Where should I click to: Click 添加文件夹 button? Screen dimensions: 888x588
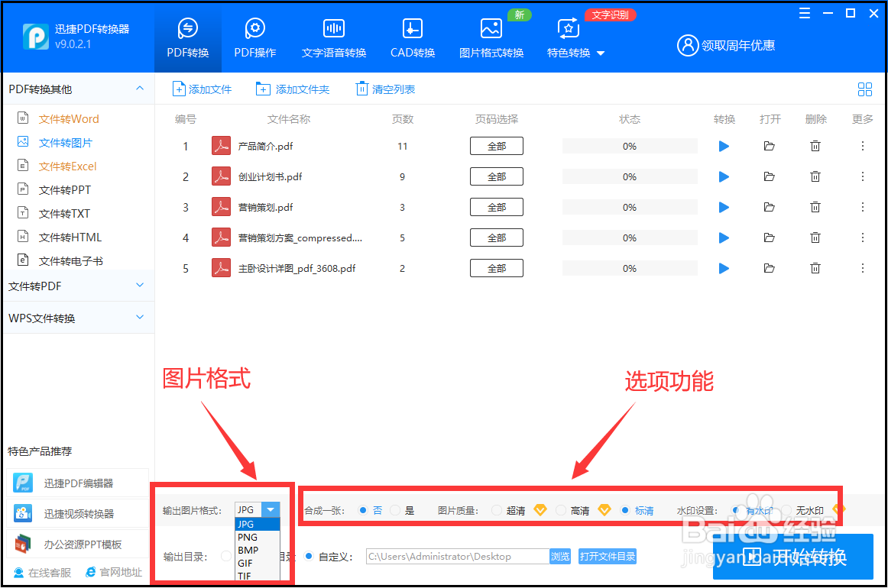(x=293, y=89)
